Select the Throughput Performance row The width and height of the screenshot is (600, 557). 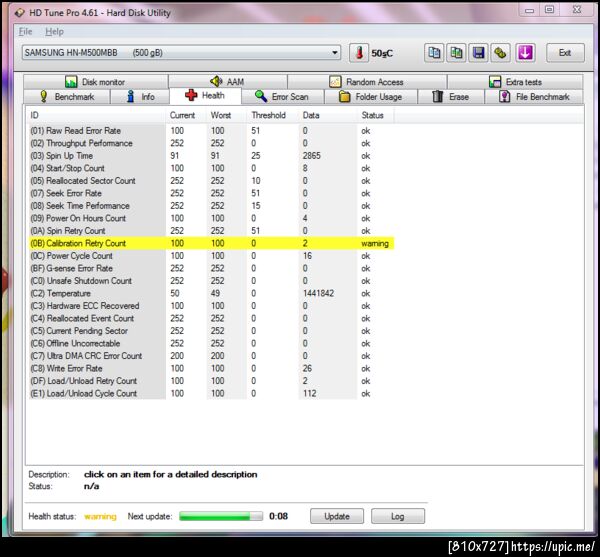click(211, 143)
